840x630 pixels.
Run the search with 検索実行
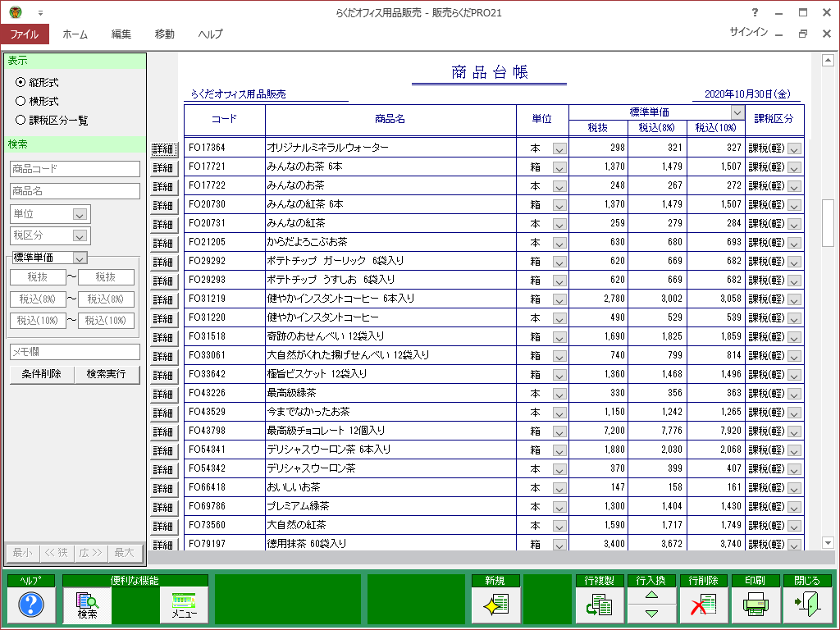click(106, 374)
